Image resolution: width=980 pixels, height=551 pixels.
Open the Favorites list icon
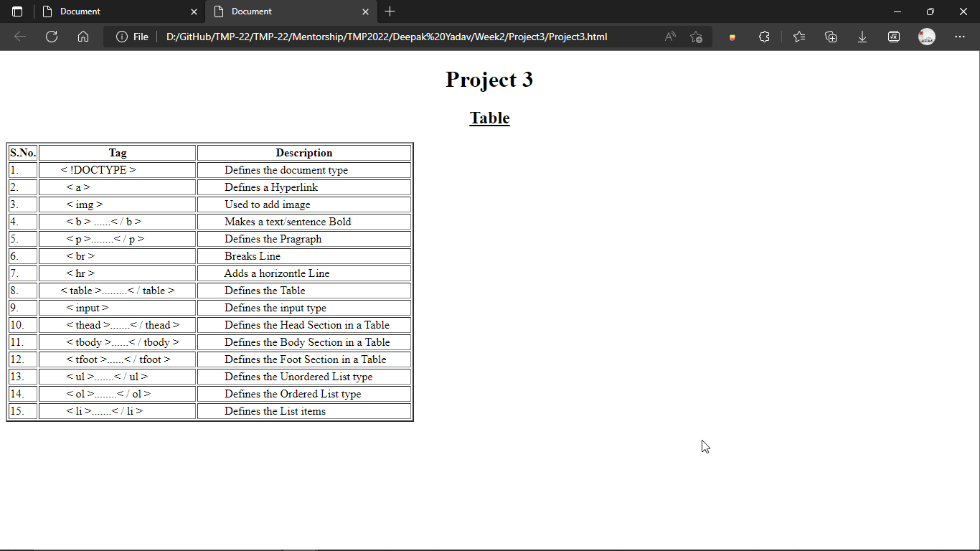pos(799,37)
